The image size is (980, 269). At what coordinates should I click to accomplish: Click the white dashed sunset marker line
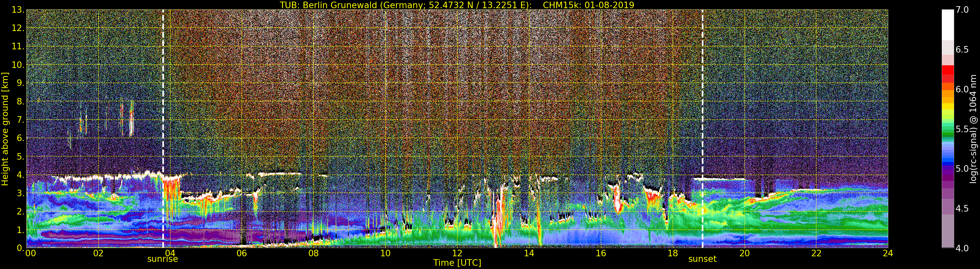[702, 129]
